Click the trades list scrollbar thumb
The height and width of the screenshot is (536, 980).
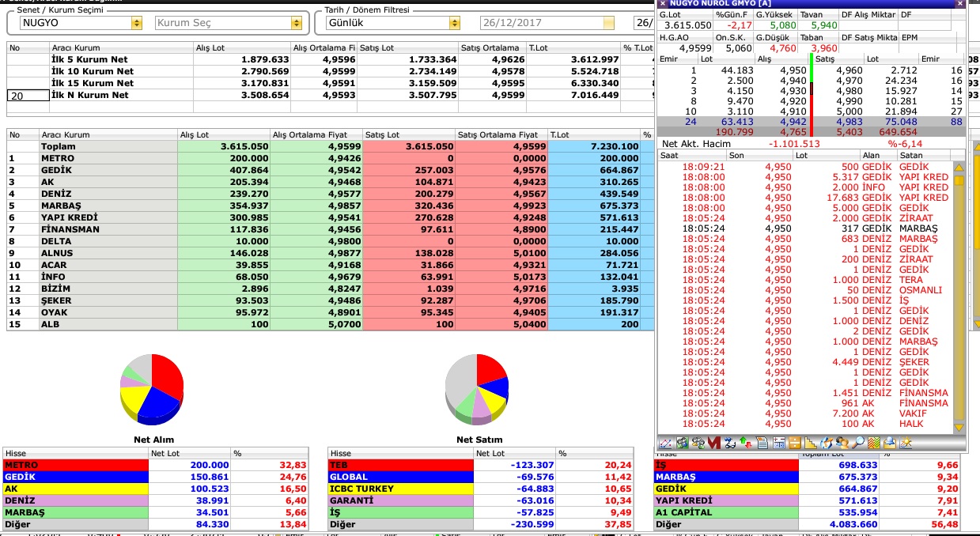tap(959, 180)
